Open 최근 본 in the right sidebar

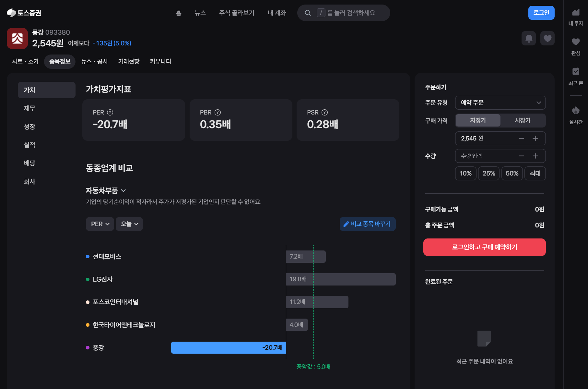click(576, 77)
